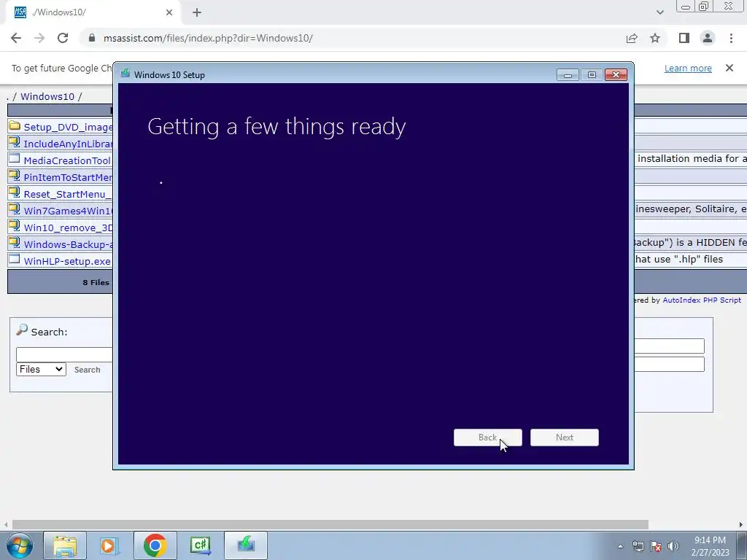Open the Win7Games4Win10 file link

[68, 211]
